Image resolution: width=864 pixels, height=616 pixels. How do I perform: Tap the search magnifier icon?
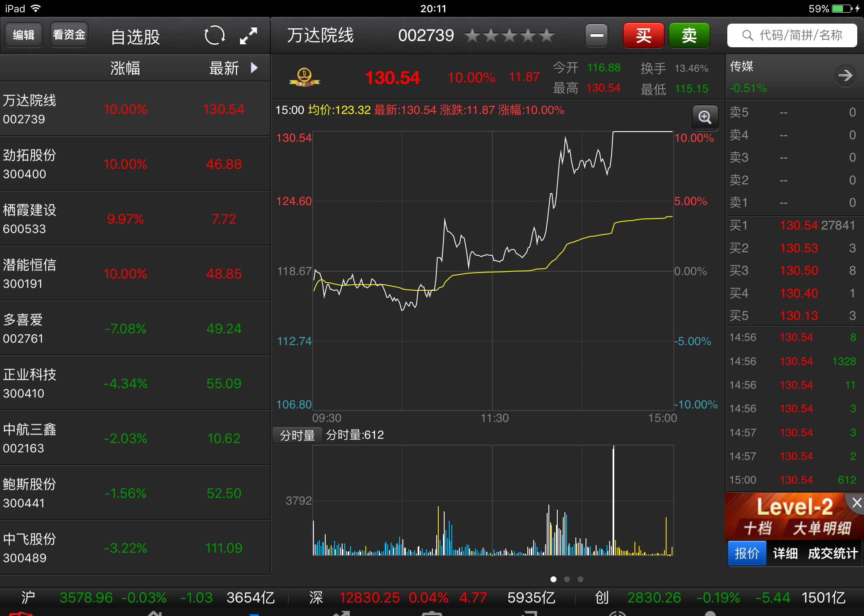tap(747, 35)
